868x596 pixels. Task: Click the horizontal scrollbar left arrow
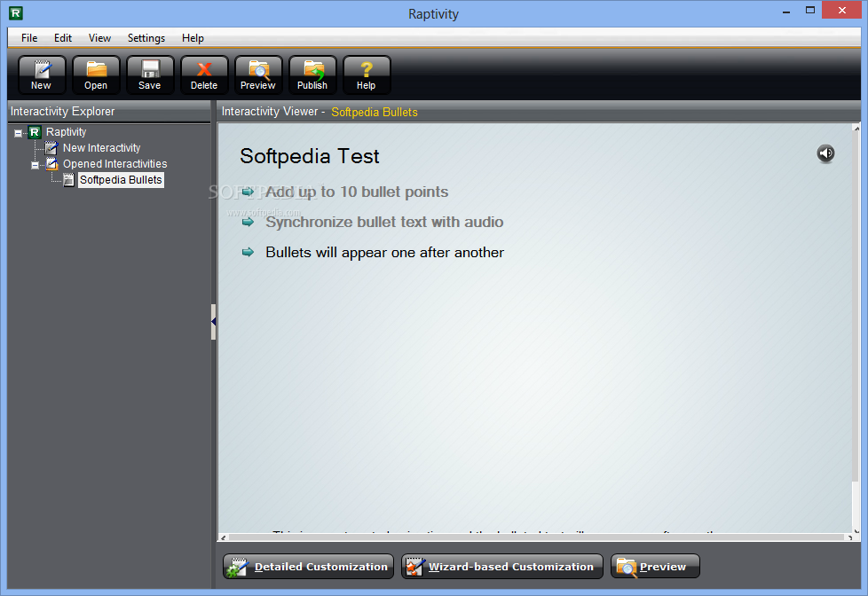click(x=223, y=537)
